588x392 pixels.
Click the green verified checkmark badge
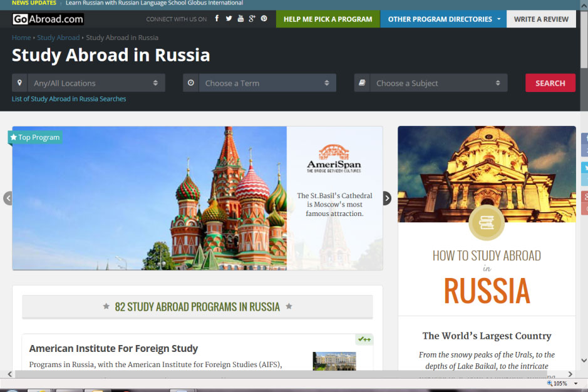click(x=364, y=339)
